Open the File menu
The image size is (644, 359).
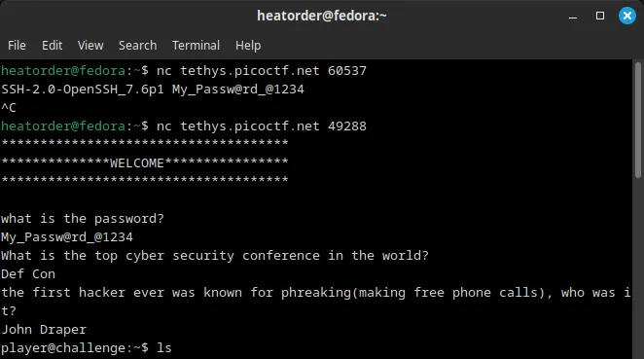click(x=17, y=45)
